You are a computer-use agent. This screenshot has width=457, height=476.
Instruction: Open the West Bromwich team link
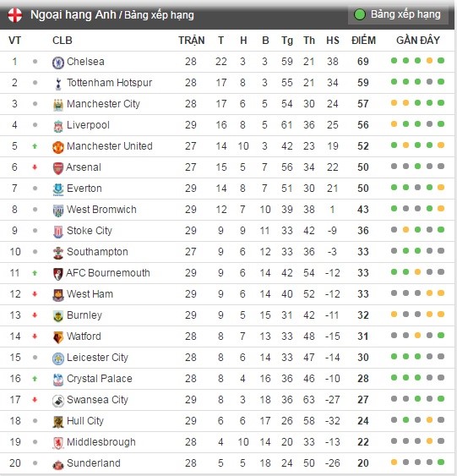101,210
